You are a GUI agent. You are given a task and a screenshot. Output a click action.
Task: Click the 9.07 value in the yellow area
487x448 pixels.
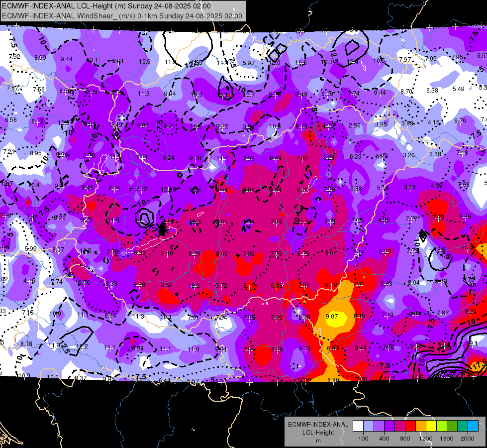tap(331, 316)
